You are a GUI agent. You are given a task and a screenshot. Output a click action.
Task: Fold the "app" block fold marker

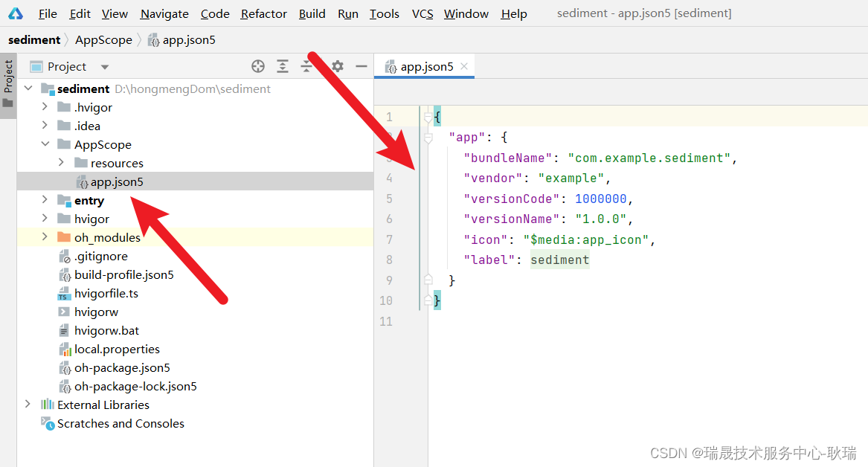(x=428, y=138)
